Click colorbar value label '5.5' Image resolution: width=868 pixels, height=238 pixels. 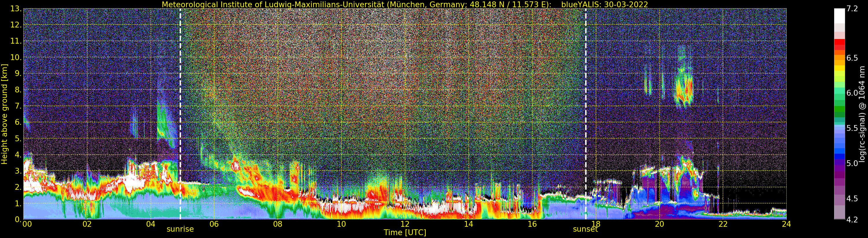click(x=852, y=128)
